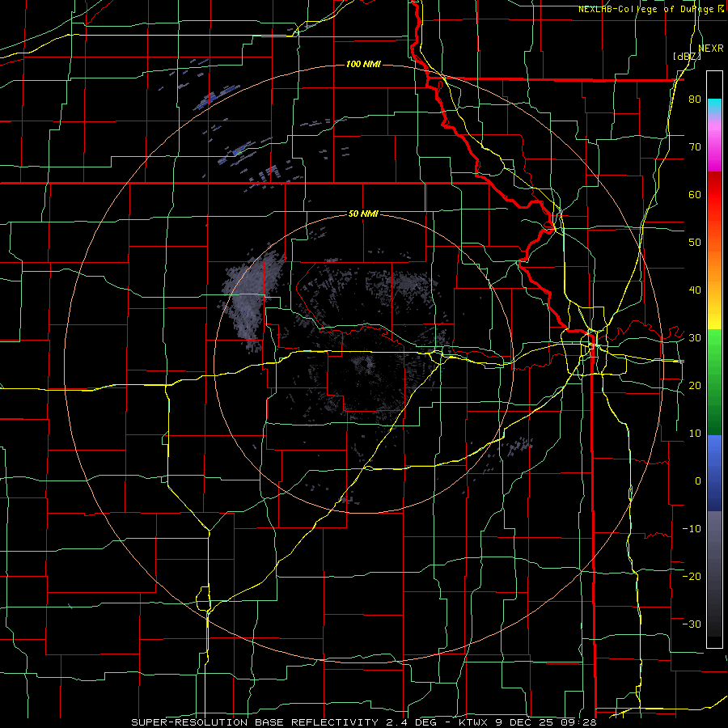This screenshot has width=728, height=728.
Task: Click the 70 value on dBZ scale
Action: click(695, 147)
